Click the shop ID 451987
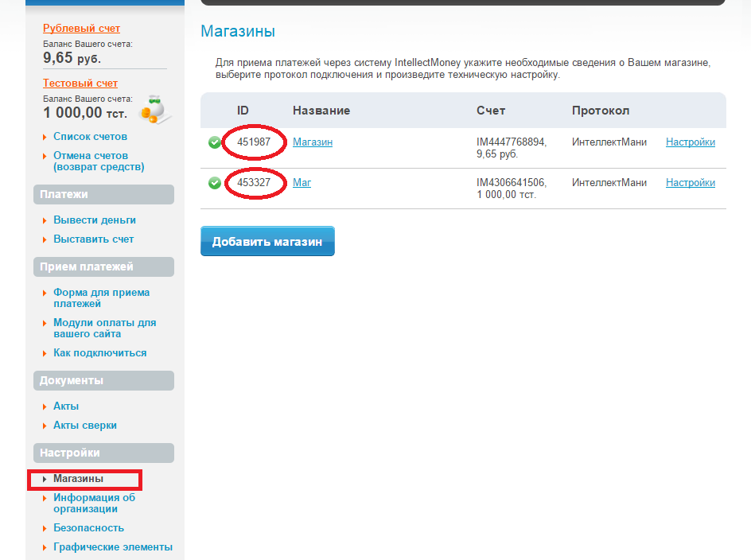This screenshot has height=560, width=751. (x=254, y=142)
